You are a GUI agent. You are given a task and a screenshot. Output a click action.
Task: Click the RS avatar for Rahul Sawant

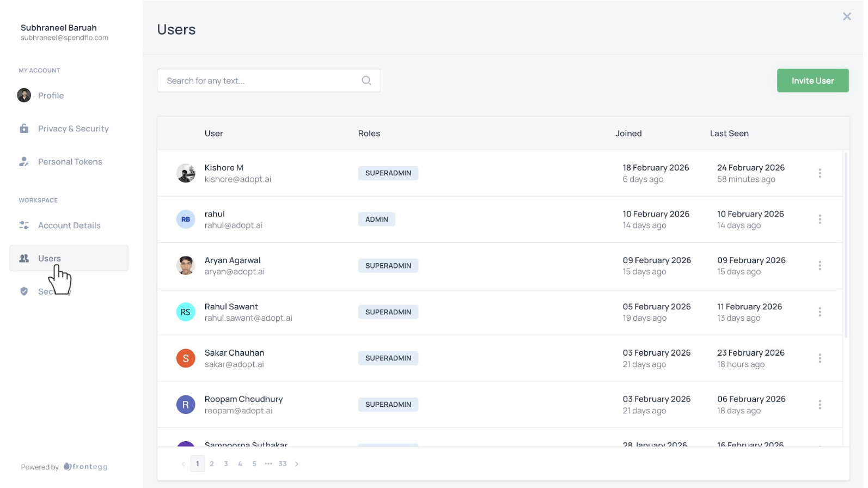coord(186,312)
